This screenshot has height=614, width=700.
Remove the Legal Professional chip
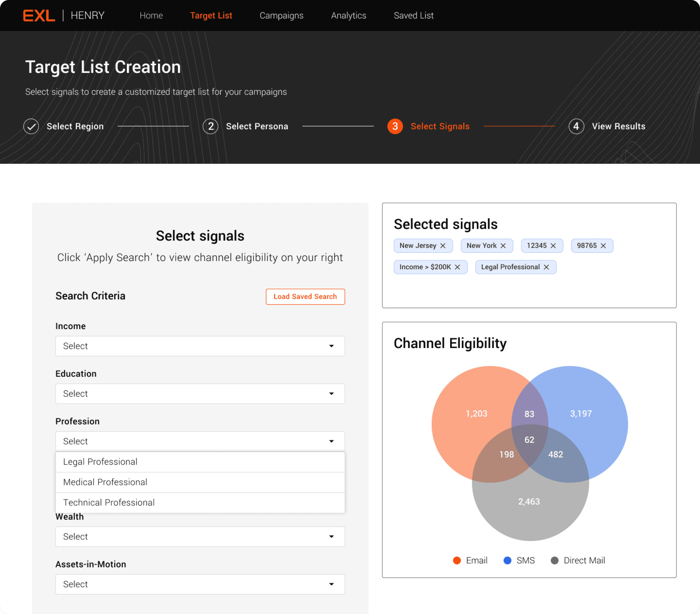coord(547,267)
